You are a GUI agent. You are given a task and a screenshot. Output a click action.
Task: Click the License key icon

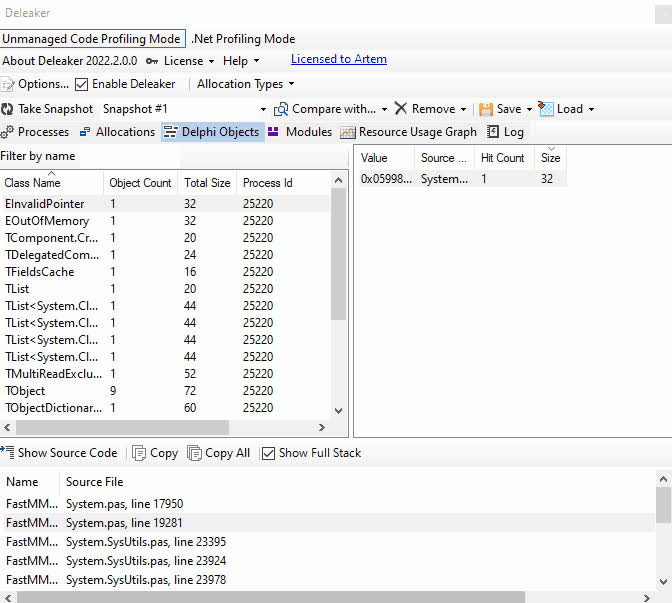[x=152, y=61]
